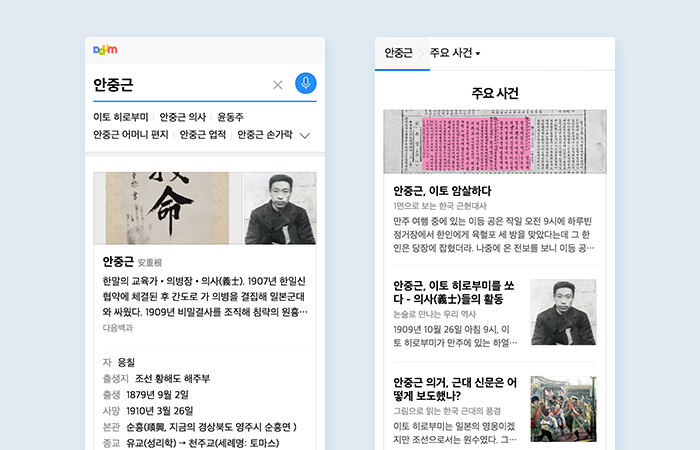Open article 안중근, 이토 히로부미를 쏘다
This screenshot has height=450, width=700.
coord(454,292)
